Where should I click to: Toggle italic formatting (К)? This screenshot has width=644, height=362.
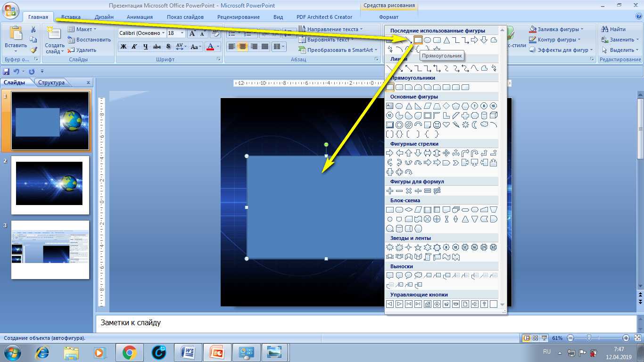(x=134, y=46)
